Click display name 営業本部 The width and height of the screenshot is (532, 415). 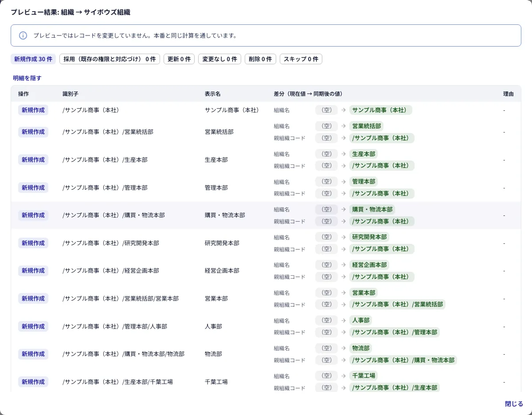pos(216,298)
